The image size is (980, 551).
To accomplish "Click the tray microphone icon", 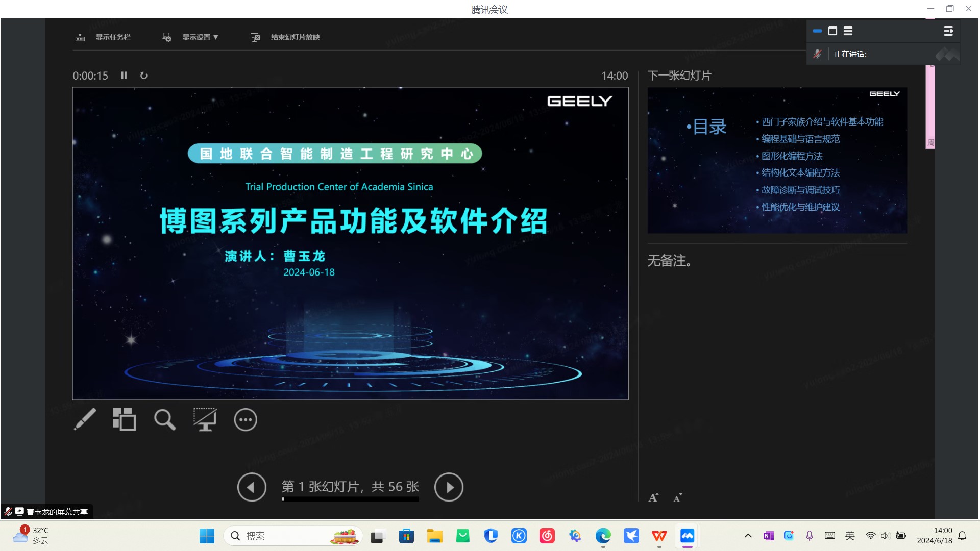I will 810,536.
